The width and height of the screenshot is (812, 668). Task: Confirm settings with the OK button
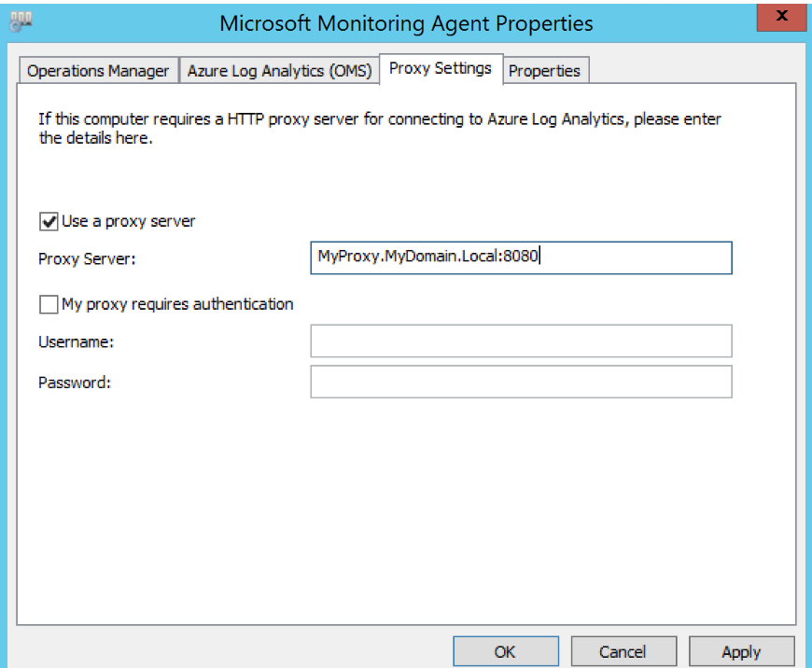(506, 651)
